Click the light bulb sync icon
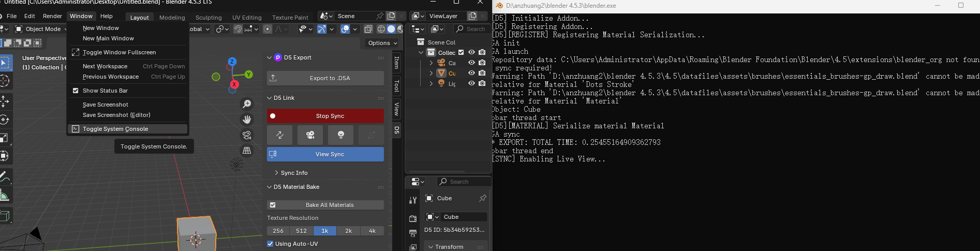Viewport: 980px width, 251px height. coord(340,135)
